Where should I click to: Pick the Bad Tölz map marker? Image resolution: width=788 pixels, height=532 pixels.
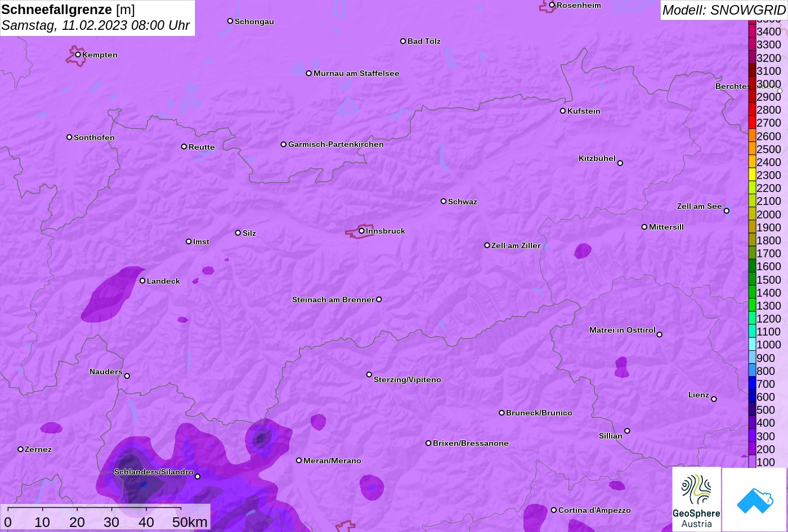point(403,41)
